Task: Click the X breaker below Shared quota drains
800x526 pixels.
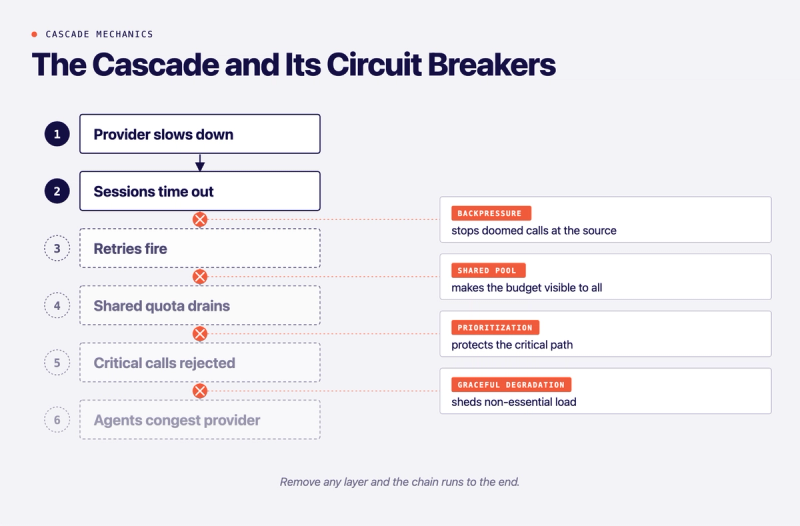Action: (200, 334)
